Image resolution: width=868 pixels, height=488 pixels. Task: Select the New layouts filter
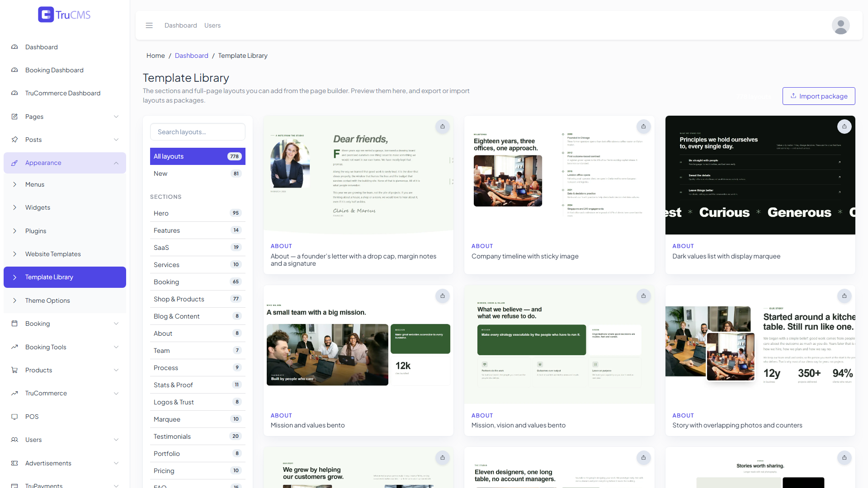click(198, 174)
